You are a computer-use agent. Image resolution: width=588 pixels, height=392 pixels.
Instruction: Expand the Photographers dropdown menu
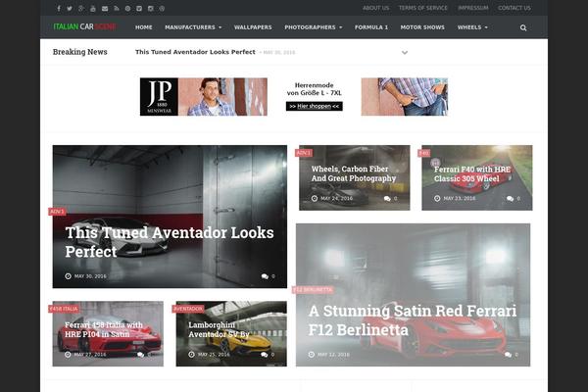tap(314, 27)
